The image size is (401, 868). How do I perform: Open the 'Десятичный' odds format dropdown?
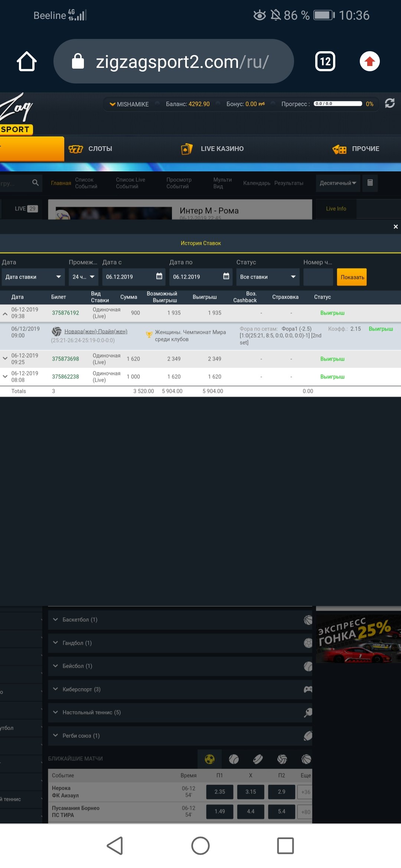coord(338,183)
